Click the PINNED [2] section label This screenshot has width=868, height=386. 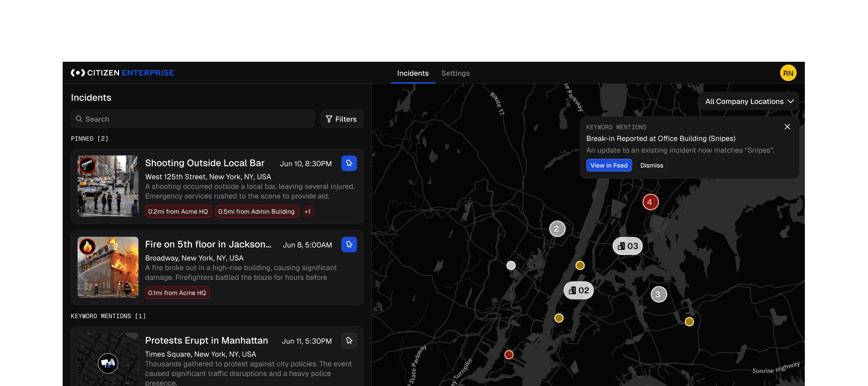(90, 138)
